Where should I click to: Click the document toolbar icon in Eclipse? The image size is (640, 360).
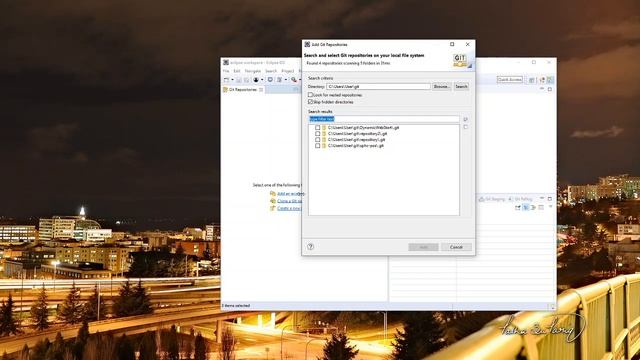280,80
